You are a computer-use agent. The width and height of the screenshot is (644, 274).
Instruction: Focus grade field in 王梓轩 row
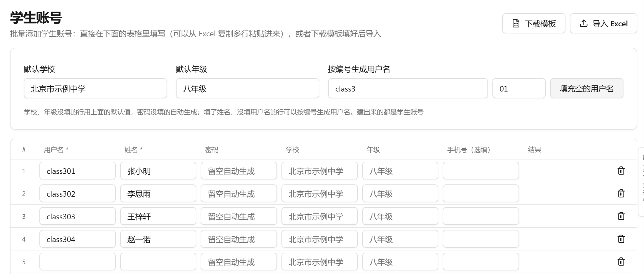pyautogui.click(x=400, y=216)
